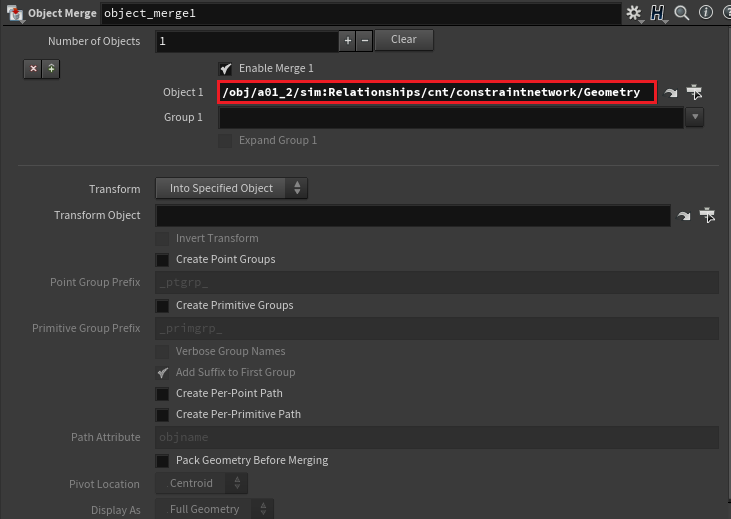731x519 pixels.
Task: Jump to Object 1 operator arrow icon
Action: click(670, 92)
